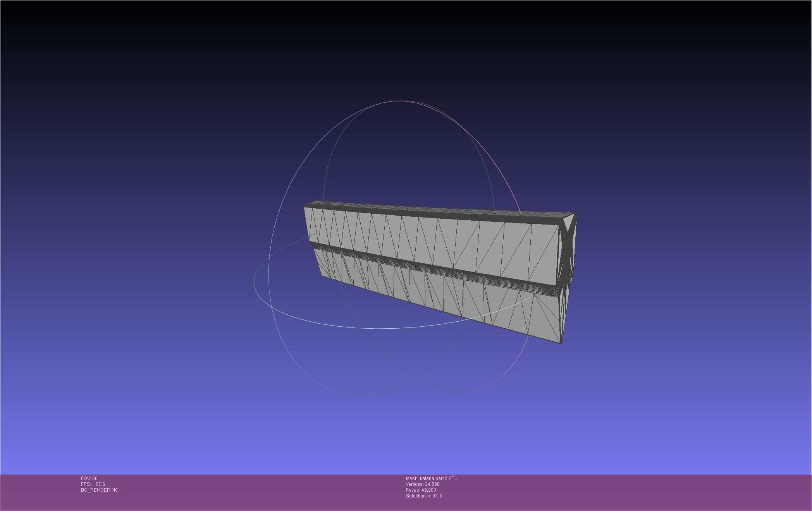Click the Selection: v: 0 f: 0 text
The width and height of the screenshot is (812, 511).
(424, 496)
